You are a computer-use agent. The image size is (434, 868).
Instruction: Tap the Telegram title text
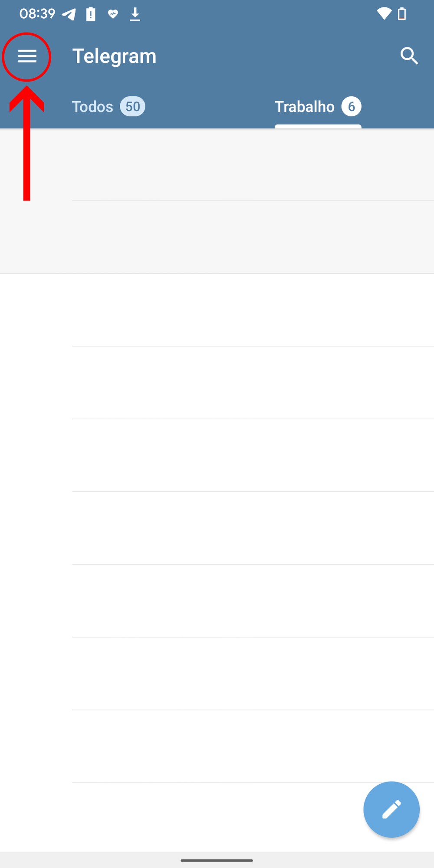coord(114,56)
